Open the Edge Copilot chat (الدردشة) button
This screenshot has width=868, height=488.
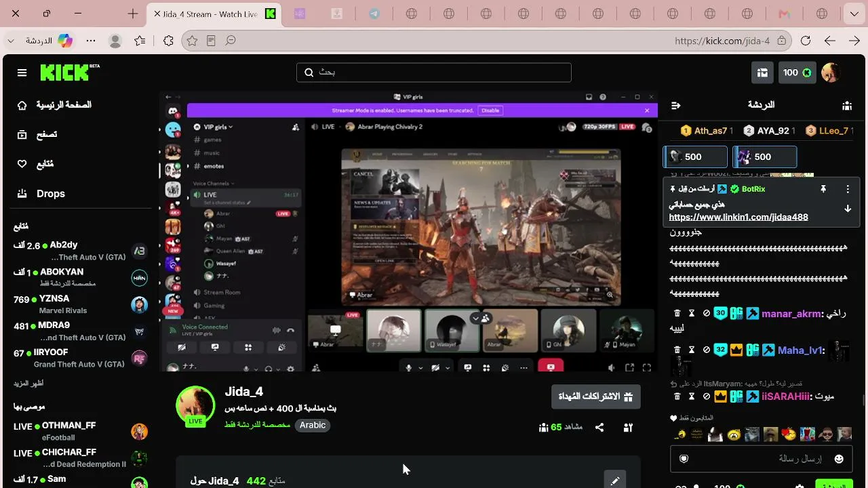[49, 41]
